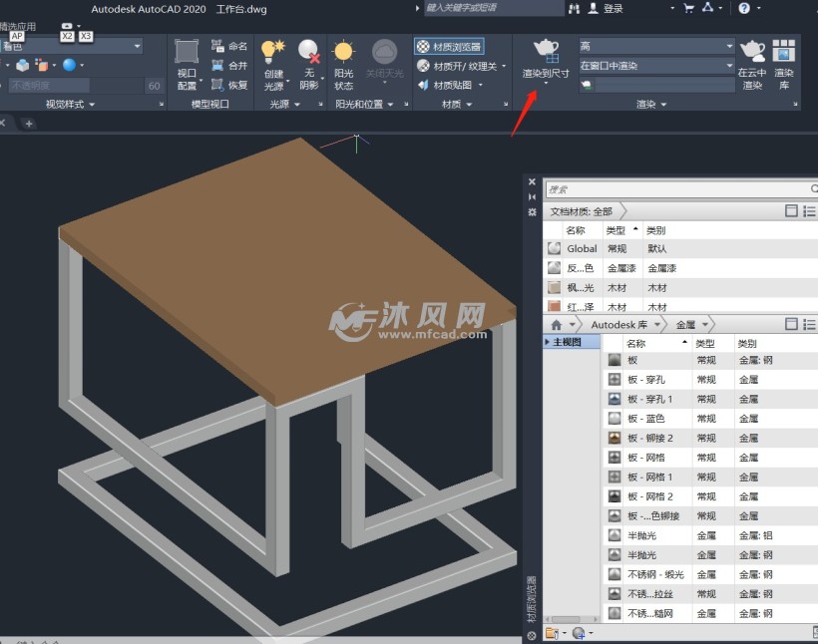Select the 半抛光 material with category 金属: 铝
This screenshot has height=644, width=818.
click(710, 535)
